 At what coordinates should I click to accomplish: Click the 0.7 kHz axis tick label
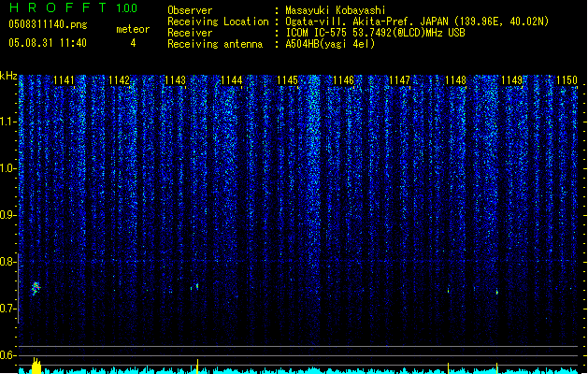point(7,309)
